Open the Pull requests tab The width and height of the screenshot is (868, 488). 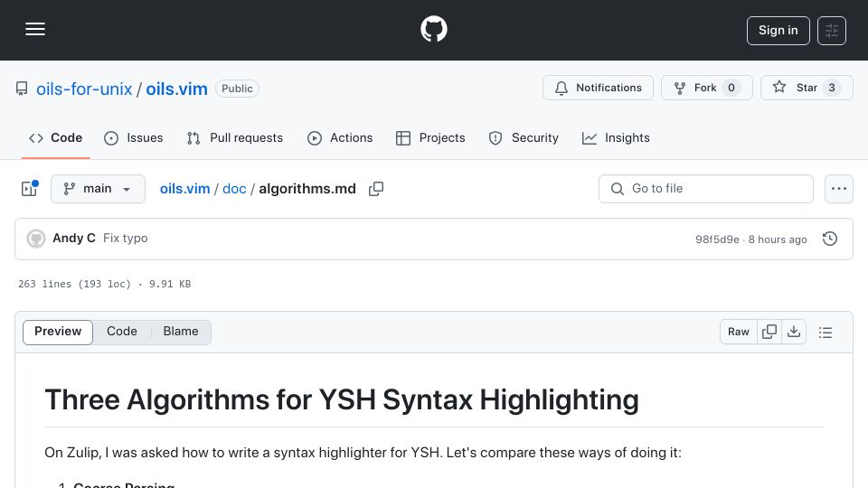point(235,137)
